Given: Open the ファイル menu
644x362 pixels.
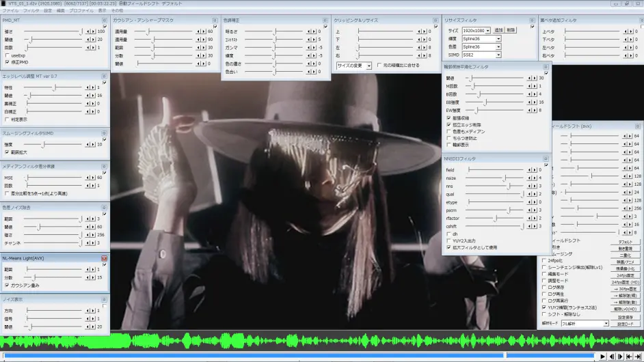Looking at the screenshot, I should 10,11.
